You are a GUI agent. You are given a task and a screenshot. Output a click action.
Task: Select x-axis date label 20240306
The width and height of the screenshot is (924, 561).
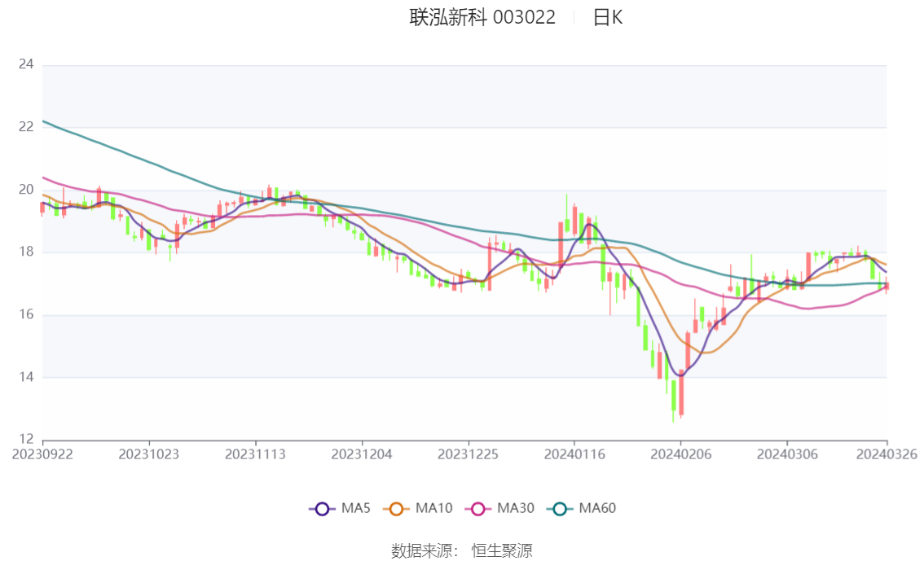pyautogui.click(x=787, y=454)
